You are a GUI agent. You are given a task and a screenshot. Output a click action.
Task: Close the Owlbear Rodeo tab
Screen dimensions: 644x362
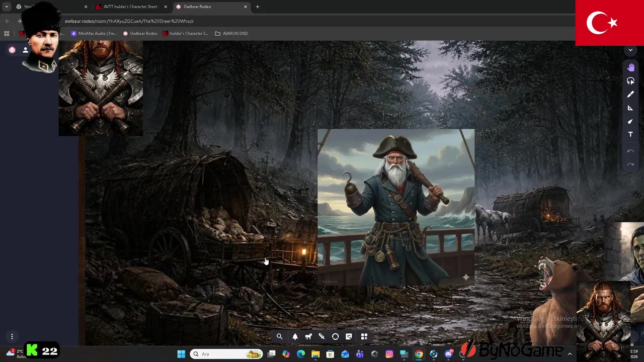coord(246,7)
